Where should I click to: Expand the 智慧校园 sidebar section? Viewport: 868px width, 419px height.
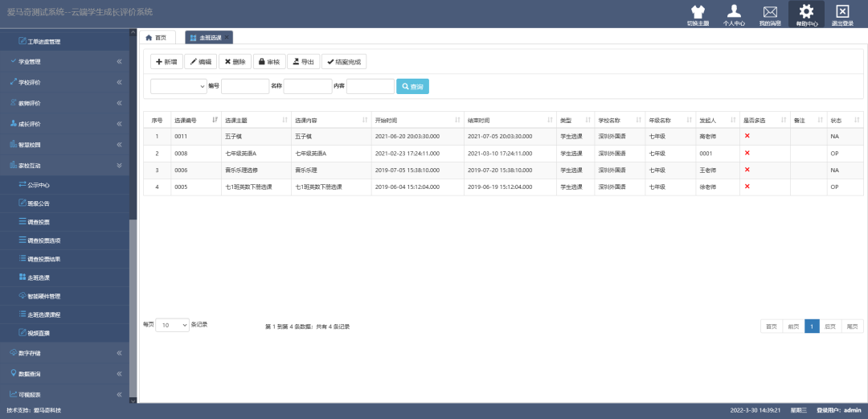64,145
